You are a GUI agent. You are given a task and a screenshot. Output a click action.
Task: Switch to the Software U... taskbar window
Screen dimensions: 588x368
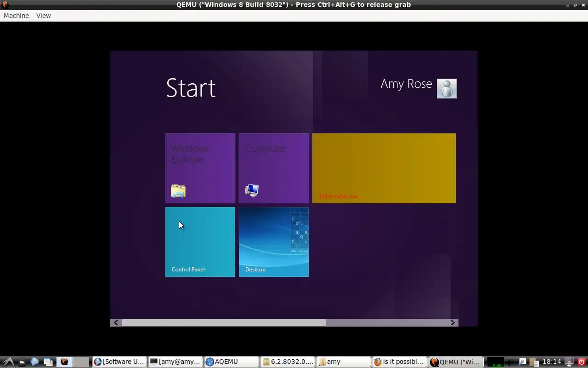[x=119, y=362]
